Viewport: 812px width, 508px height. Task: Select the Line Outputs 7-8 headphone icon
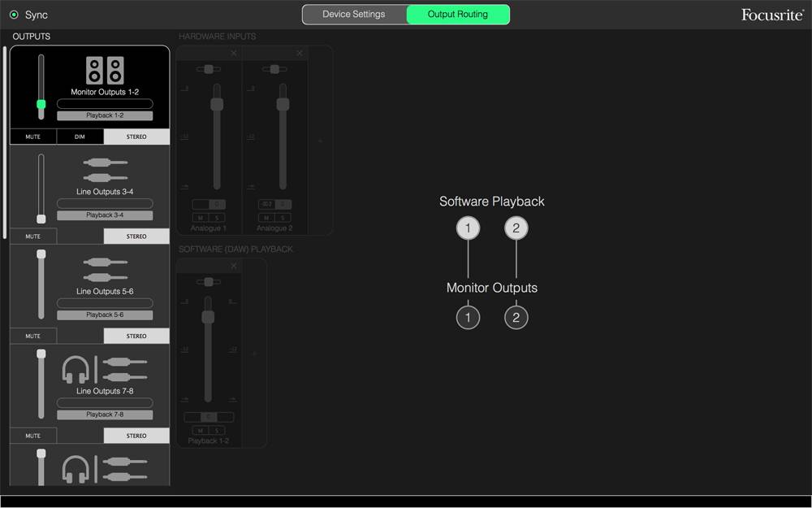click(x=76, y=370)
